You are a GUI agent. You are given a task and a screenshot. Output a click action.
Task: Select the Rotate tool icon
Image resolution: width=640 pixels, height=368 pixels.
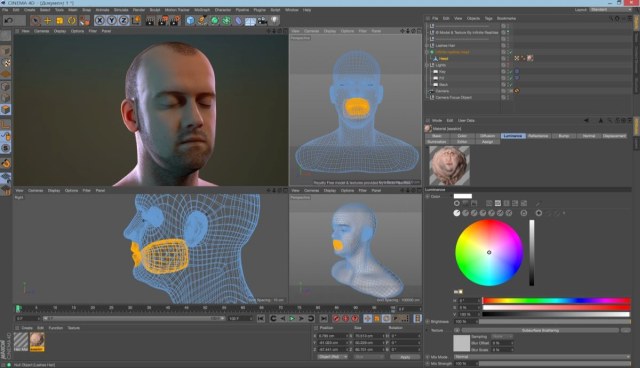pos(71,20)
